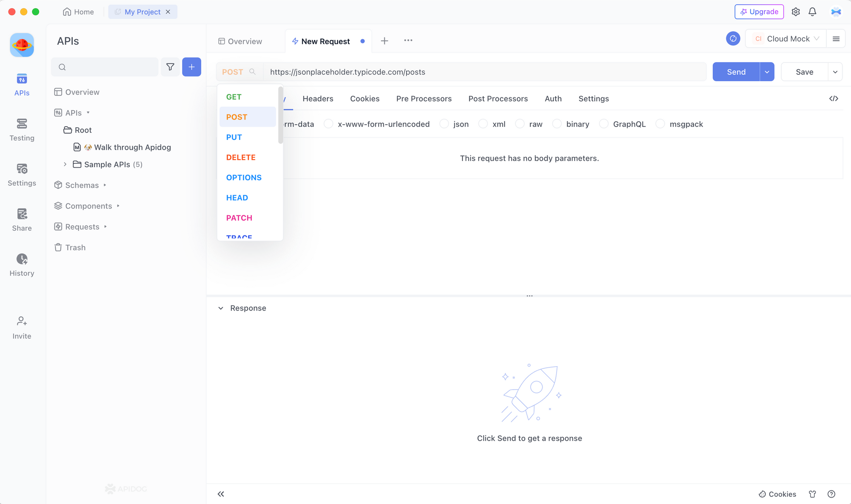The image size is (851, 504).
Task: Click the URL input field
Action: coord(483,71)
